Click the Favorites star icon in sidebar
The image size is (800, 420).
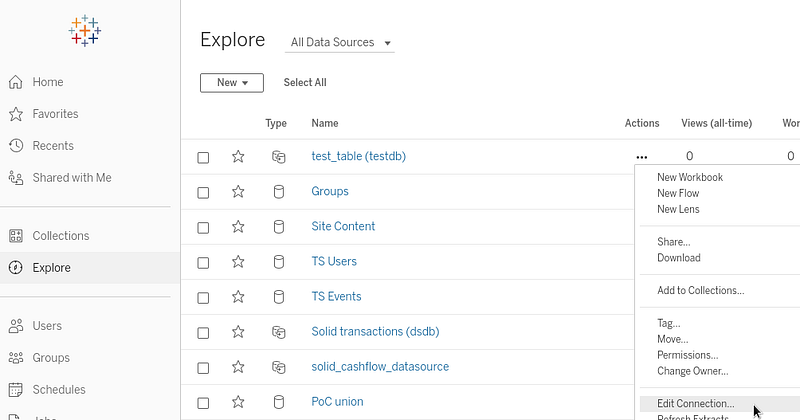point(16,114)
